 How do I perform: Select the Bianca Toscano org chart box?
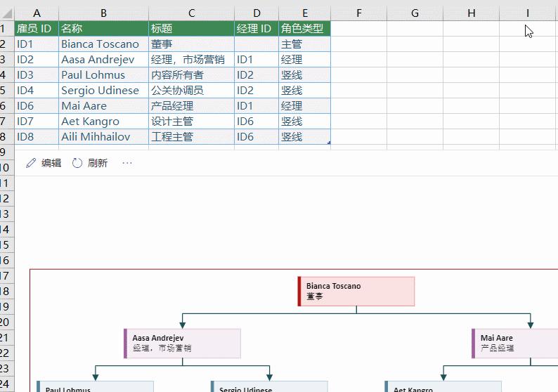[356, 292]
